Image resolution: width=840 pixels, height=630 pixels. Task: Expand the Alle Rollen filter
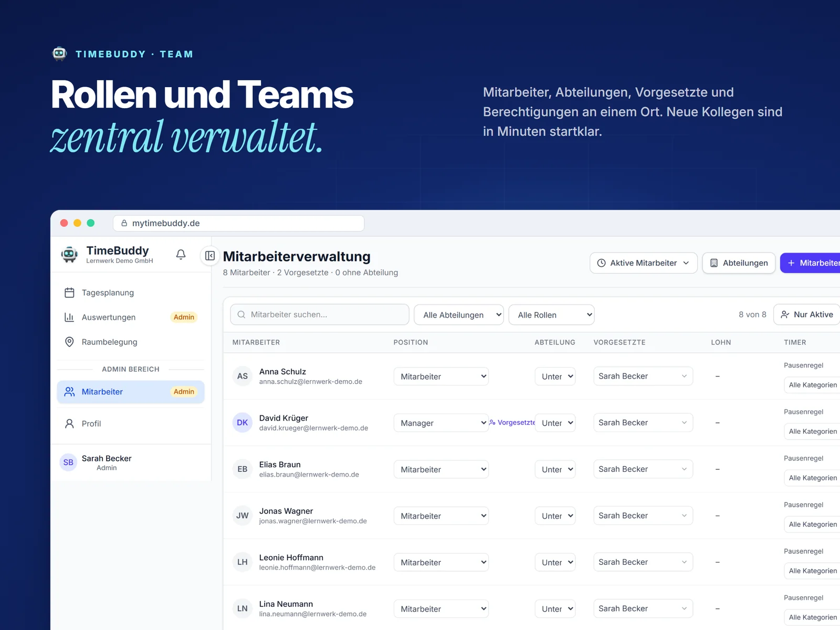point(551,315)
